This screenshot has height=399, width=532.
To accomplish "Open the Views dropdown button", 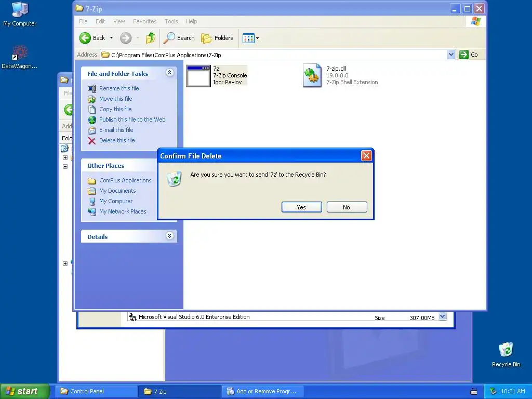I will pos(251,38).
